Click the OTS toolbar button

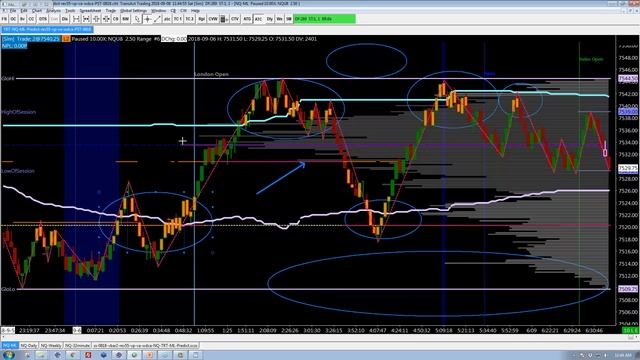(42, 19)
